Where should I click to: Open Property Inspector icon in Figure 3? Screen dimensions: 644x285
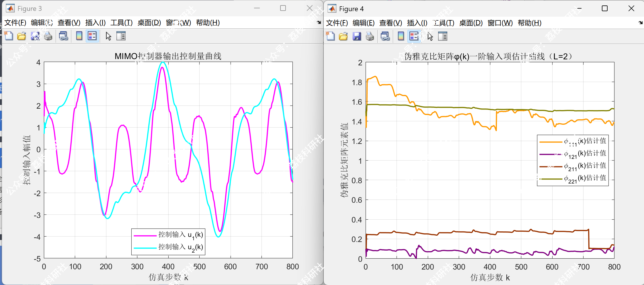[x=121, y=36]
